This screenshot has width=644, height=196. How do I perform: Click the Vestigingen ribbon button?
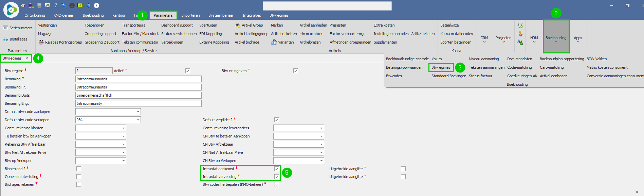coord(48,25)
